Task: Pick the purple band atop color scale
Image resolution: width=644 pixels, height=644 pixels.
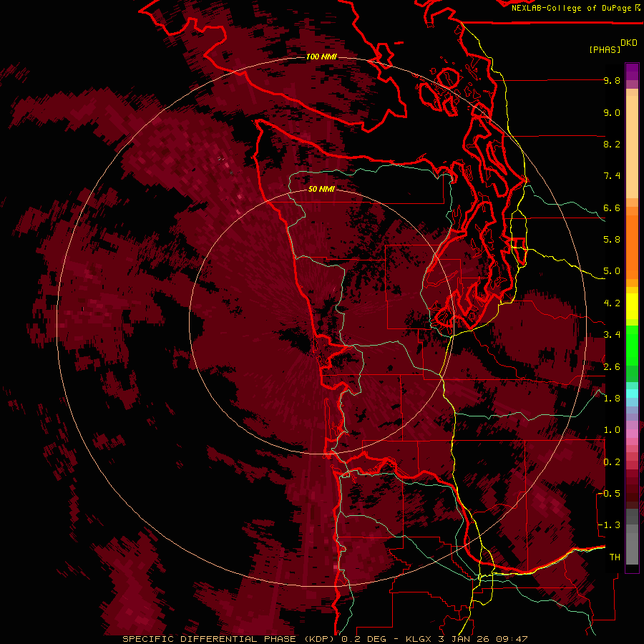Action: (x=632, y=72)
